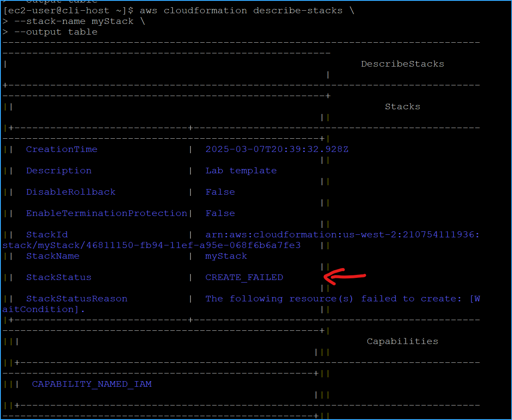512x420 pixels.
Task: Click the StackStatus row label
Action: 59,277
